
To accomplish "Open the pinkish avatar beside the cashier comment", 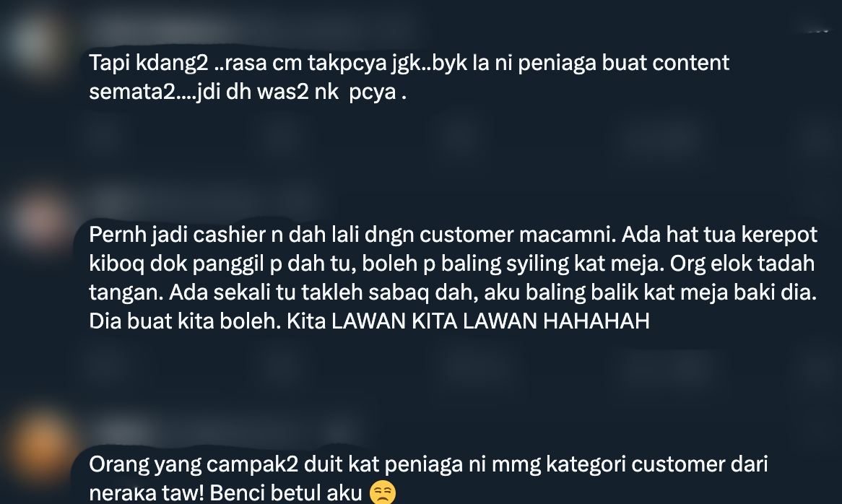I will [42, 220].
